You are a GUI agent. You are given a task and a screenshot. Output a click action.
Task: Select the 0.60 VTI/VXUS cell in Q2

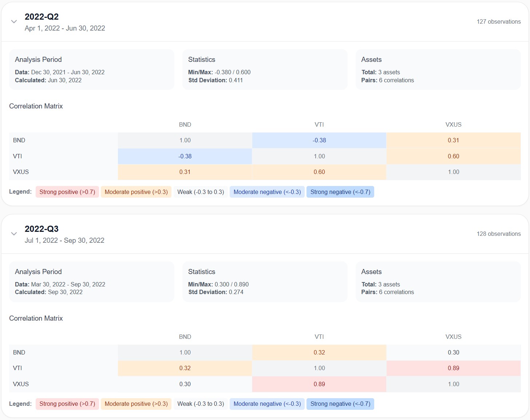(x=453, y=156)
